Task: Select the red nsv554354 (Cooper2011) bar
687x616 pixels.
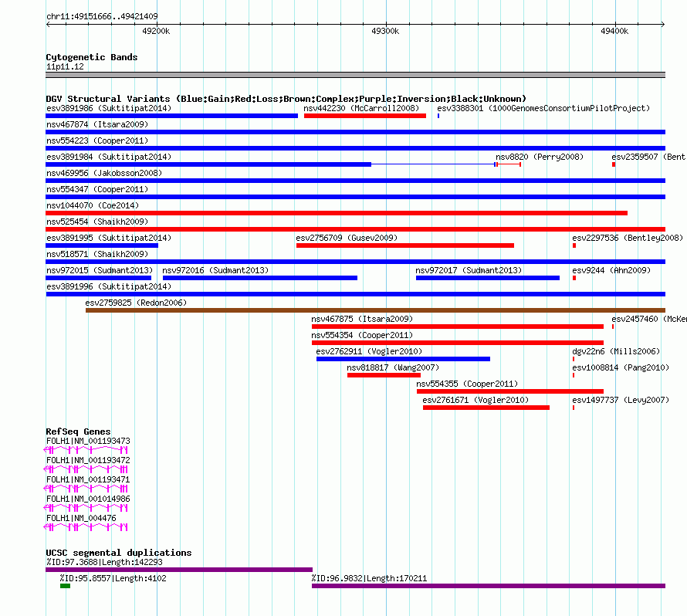Action: click(458, 343)
